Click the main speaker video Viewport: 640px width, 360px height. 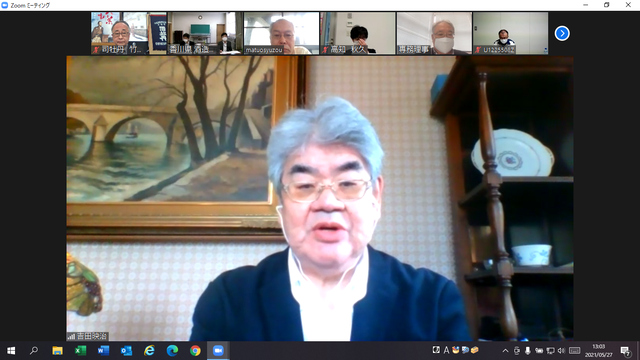click(320, 198)
